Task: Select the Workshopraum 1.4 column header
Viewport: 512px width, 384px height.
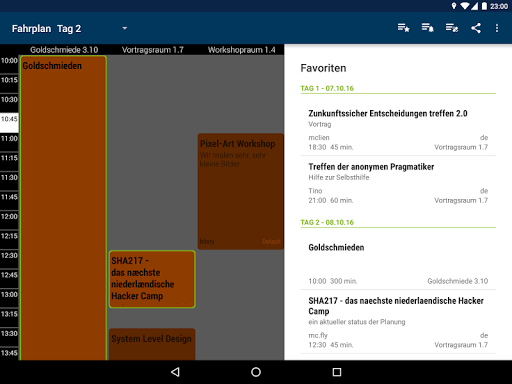Action: 241,50
